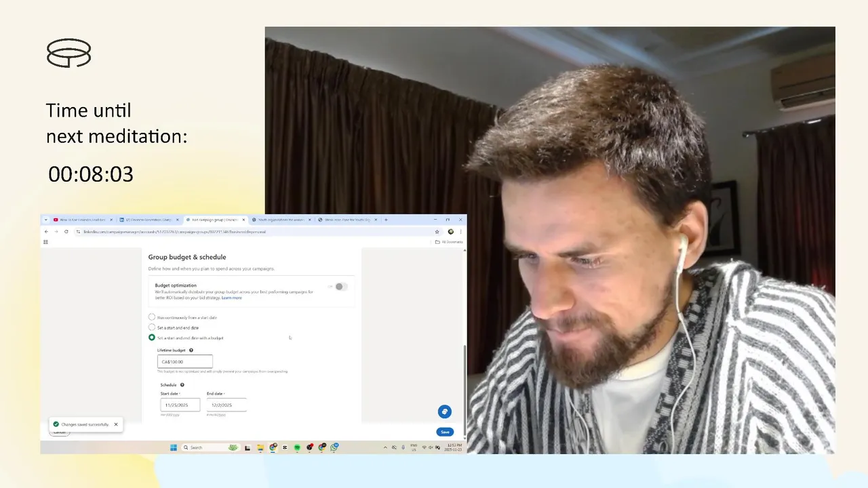Save the campaign group changes
Screen dimensions: 868x488
pos(445,432)
